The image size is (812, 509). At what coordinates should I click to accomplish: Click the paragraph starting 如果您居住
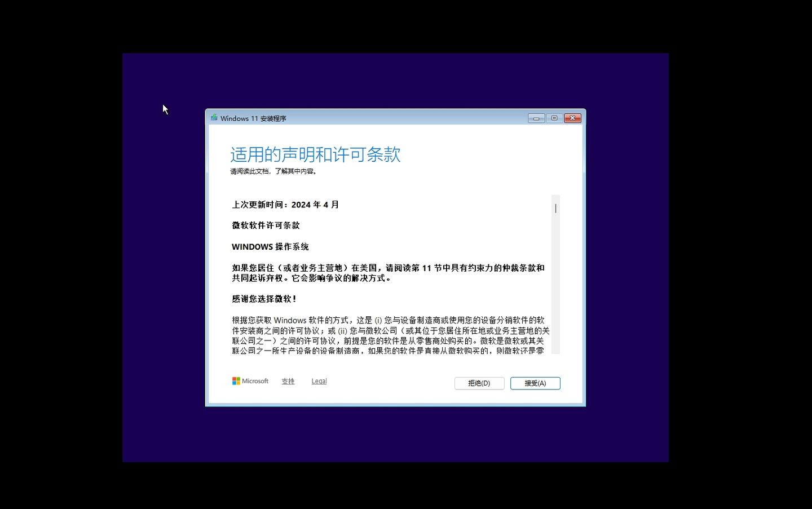(388, 273)
